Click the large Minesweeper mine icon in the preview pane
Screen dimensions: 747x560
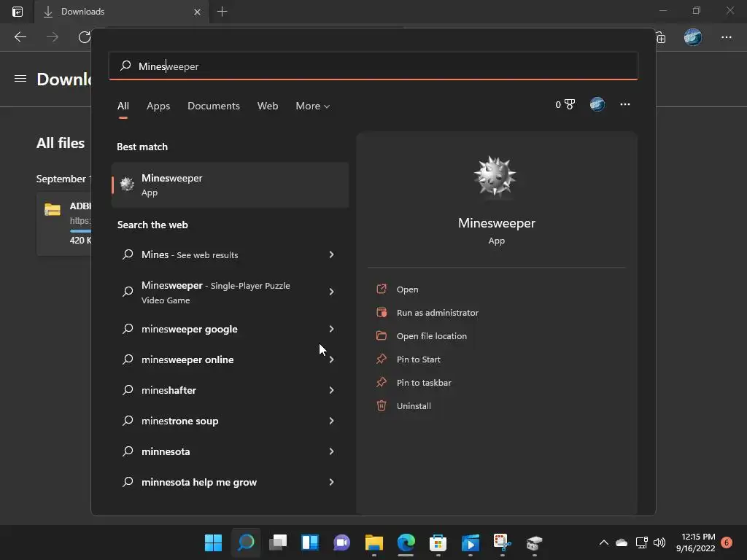(x=495, y=176)
